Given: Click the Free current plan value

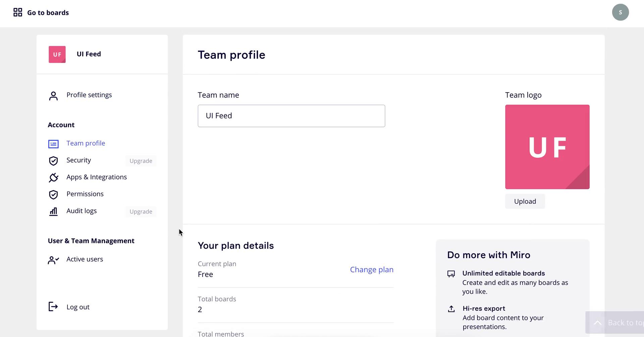Looking at the screenshot, I should click(205, 274).
